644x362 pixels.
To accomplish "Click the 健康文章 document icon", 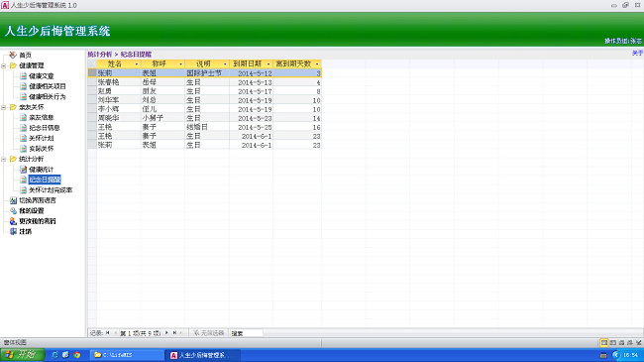I will (x=24, y=76).
